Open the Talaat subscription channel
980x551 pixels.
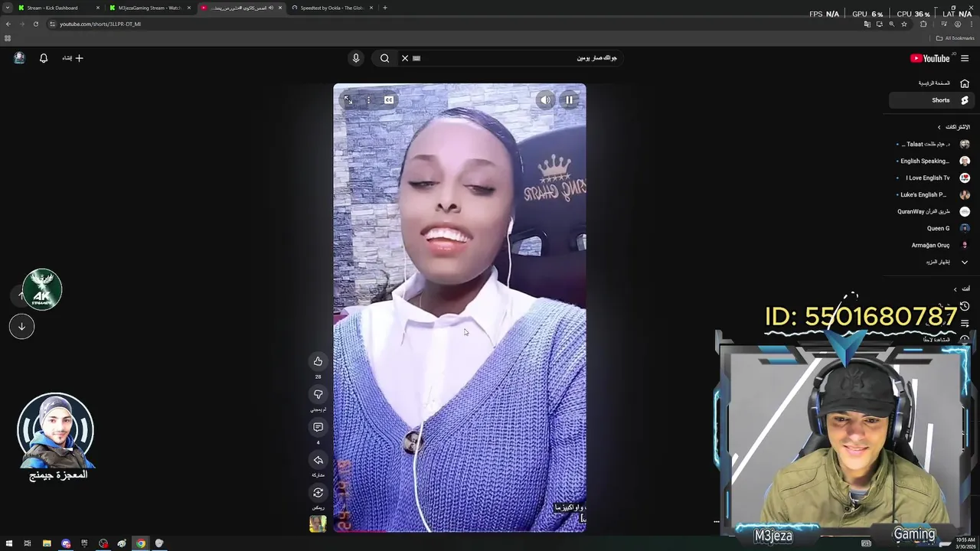[x=930, y=144]
